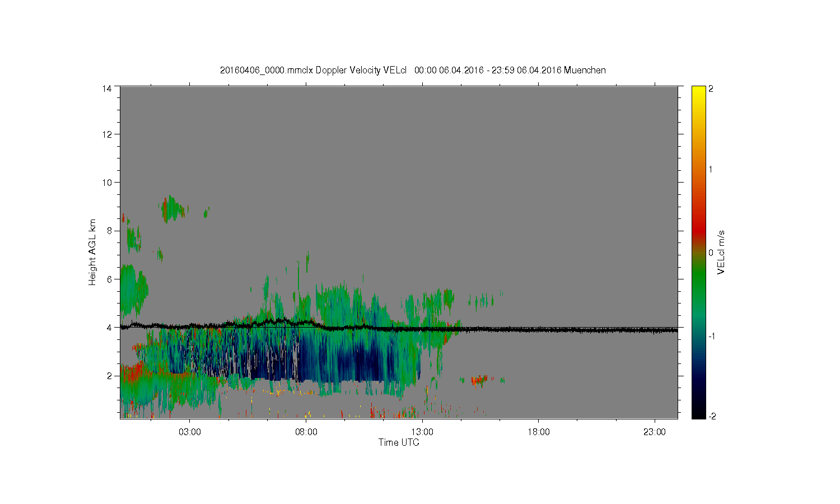Click the "13:00" time axis tick label

pos(422,432)
